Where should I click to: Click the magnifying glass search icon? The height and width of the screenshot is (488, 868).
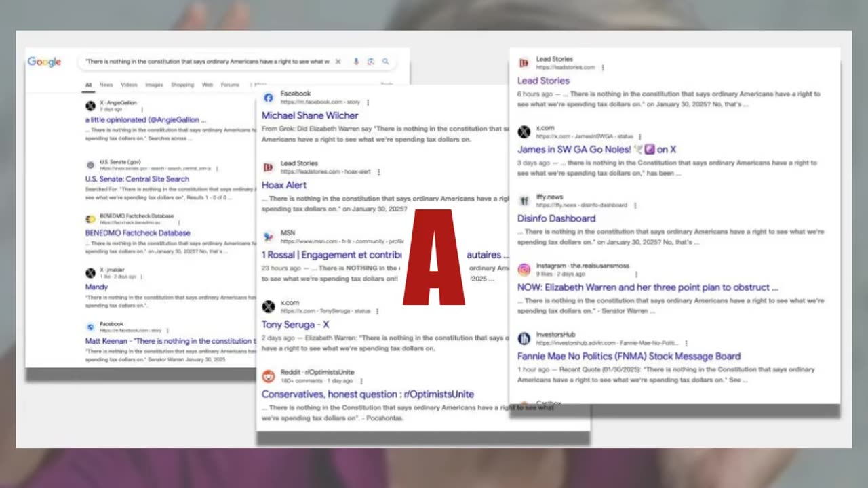click(385, 62)
